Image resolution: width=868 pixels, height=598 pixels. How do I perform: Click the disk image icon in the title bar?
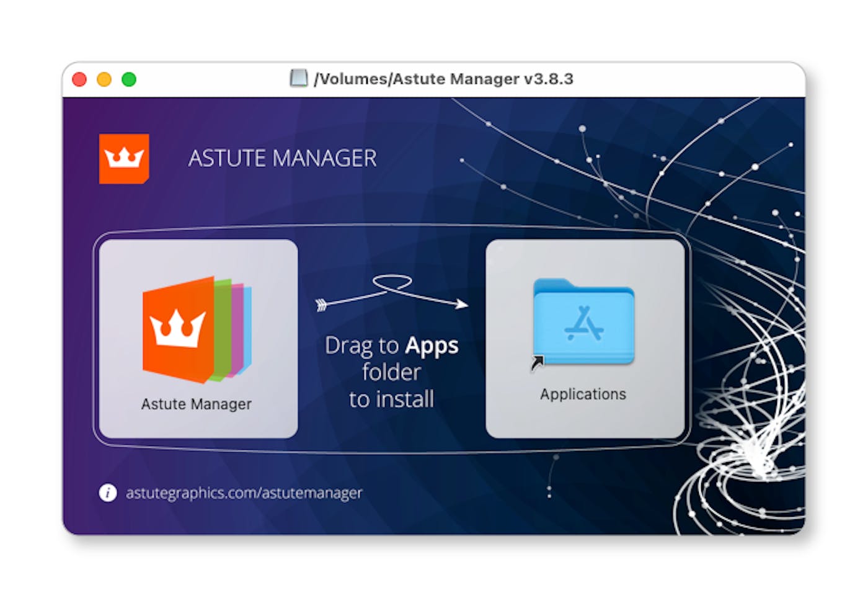click(x=299, y=79)
